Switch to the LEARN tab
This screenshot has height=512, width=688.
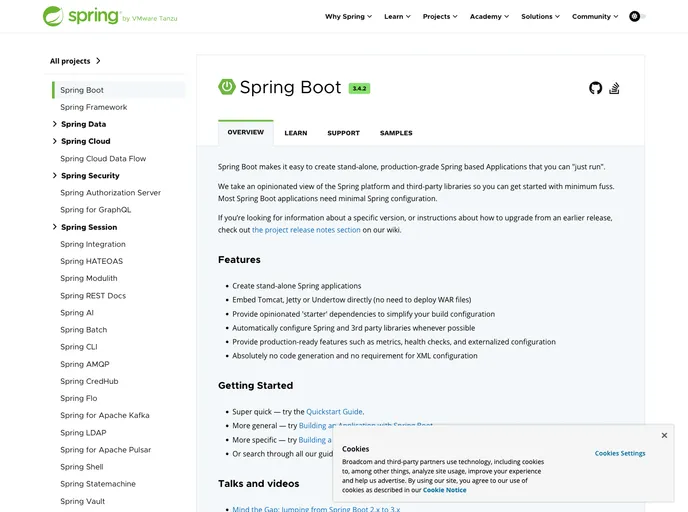(296, 133)
